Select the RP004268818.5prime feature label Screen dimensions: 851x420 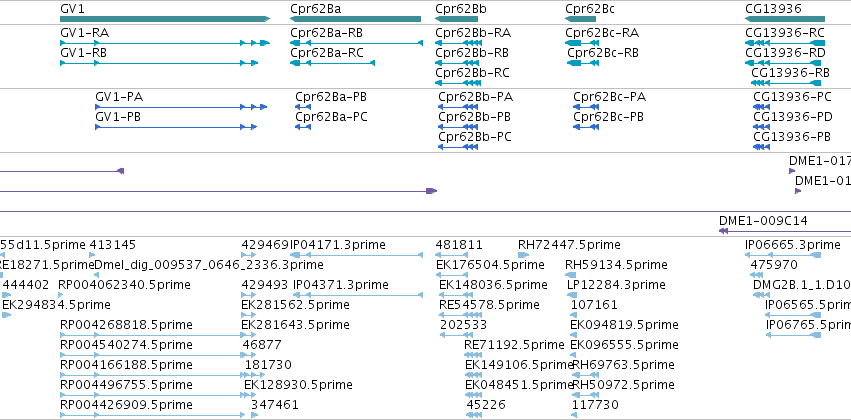click(126, 324)
